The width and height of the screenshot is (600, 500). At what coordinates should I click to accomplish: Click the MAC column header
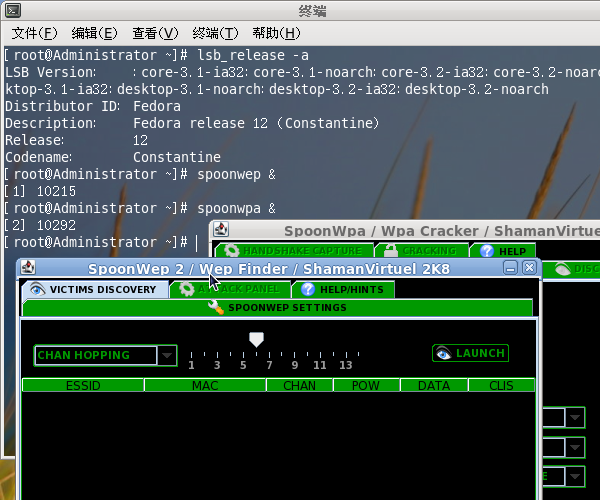tap(205, 385)
